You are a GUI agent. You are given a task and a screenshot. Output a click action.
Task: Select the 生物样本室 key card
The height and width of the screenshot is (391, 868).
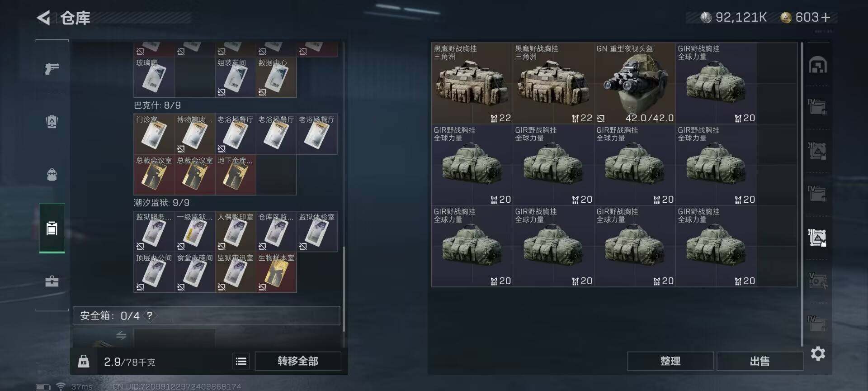click(x=276, y=272)
